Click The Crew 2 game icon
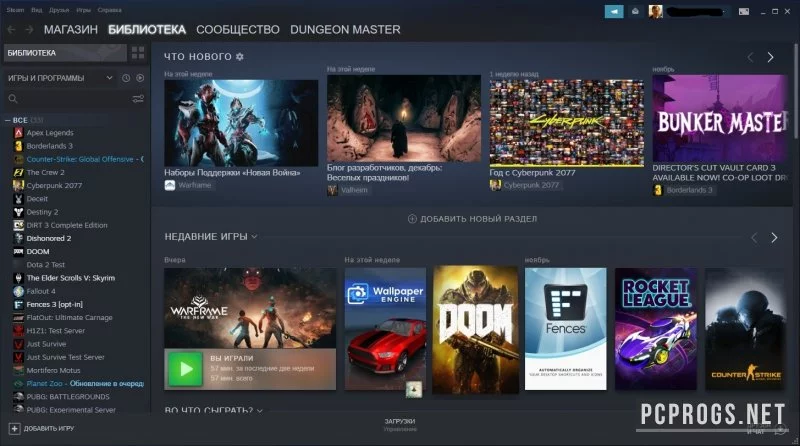The width and height of the screenshot is (800, 446). pos(18,172)
